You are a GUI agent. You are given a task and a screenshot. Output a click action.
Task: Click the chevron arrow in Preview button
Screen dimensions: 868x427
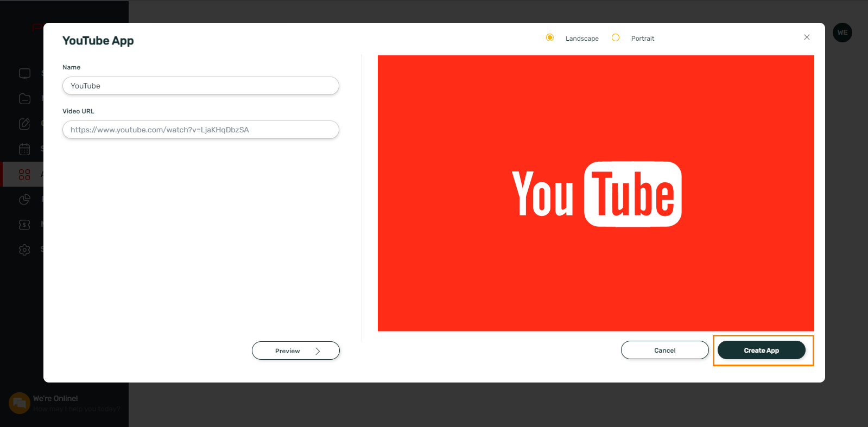tap(318, 351)
